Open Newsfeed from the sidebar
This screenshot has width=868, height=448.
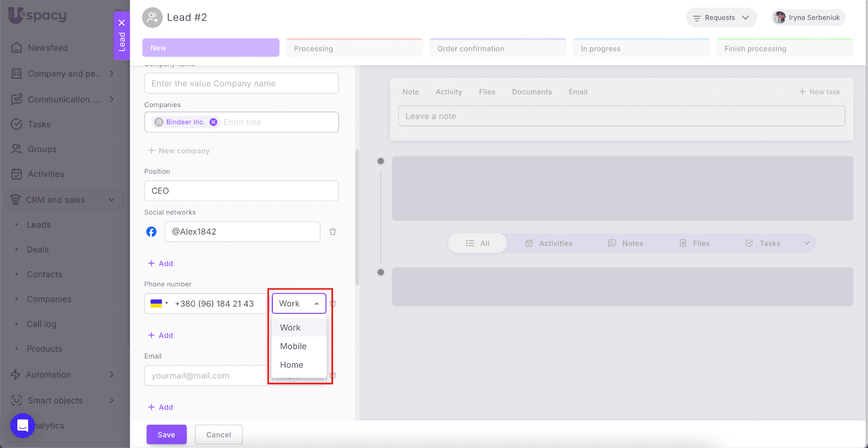tap(48, 48)
